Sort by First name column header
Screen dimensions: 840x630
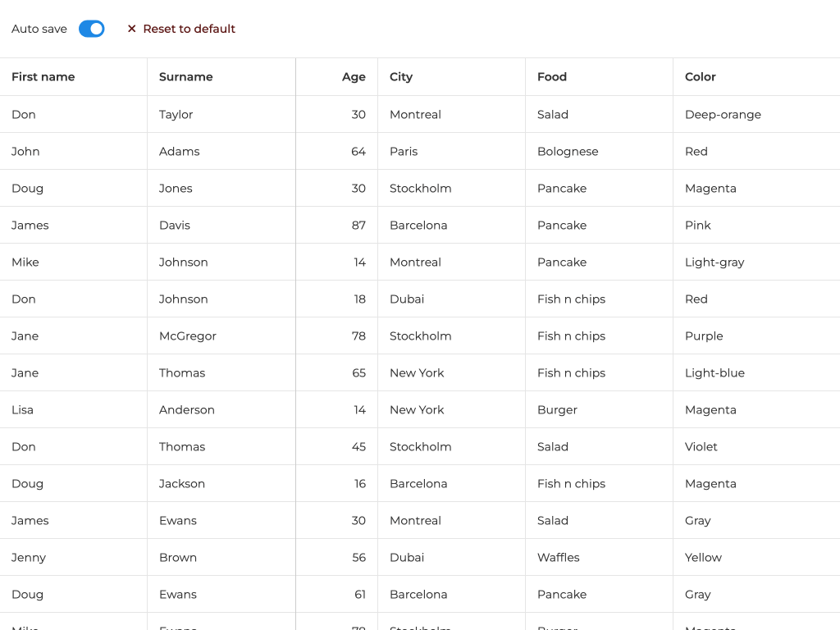pyautogui.click(x=43, y=77)
